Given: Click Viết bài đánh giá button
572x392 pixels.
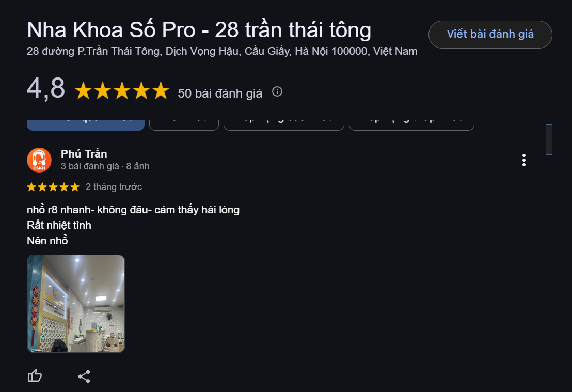Looking at the screenshot, I should pos(490,34).
